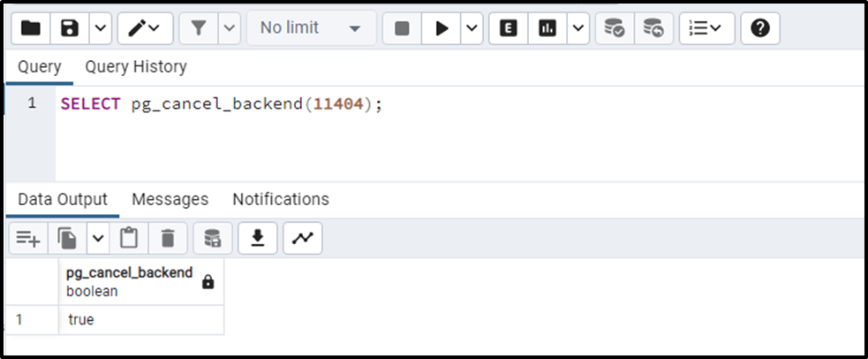This screenshot has height=359, width=868.
Task: Open the help question mark icon
Action: 760,28
